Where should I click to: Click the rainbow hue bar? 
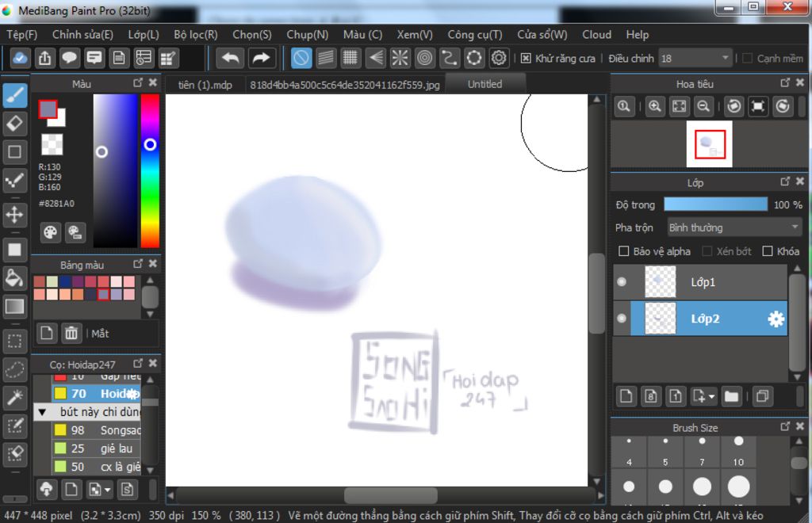pyautogui.click(x=150, y=170)
